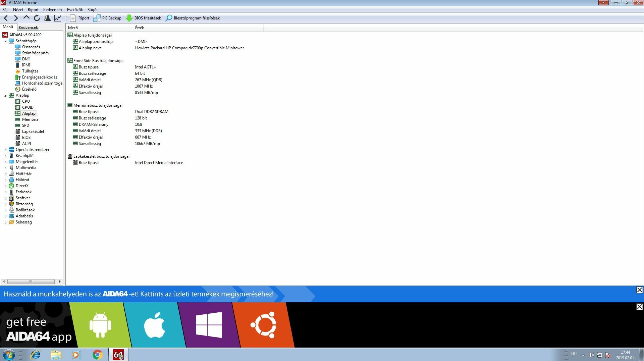Viewport: 644px width, 361px height.
Task: Launch Internet Explorer from taskbar
Action: (x=35, y=355)
